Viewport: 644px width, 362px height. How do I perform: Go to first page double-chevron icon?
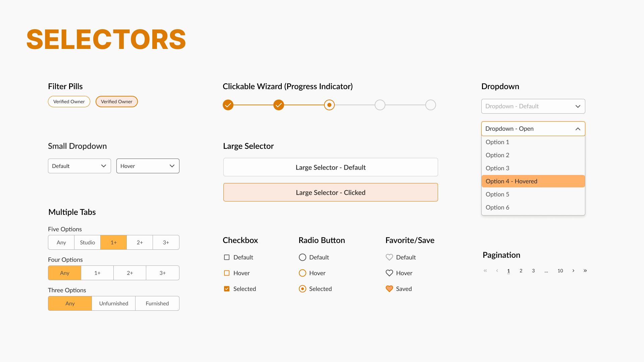point(485,270)
